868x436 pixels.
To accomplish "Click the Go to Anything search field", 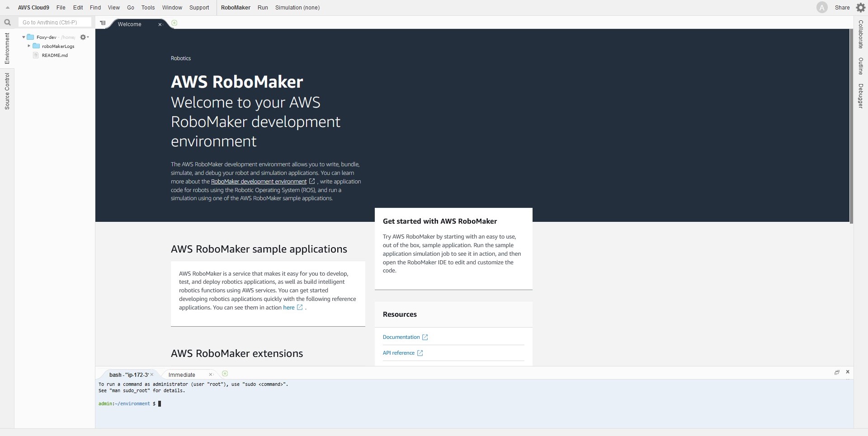I will [55, 22].
